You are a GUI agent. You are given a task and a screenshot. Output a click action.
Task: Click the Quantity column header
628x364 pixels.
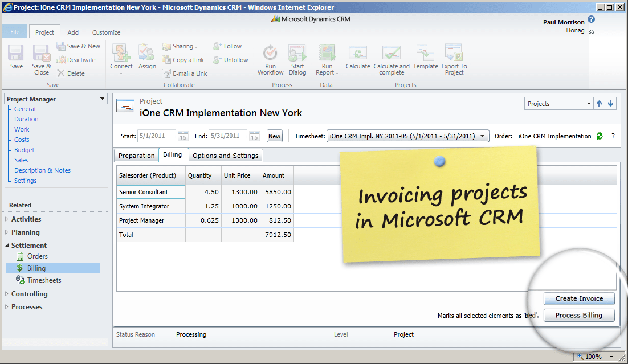click(x=203, y=175)
